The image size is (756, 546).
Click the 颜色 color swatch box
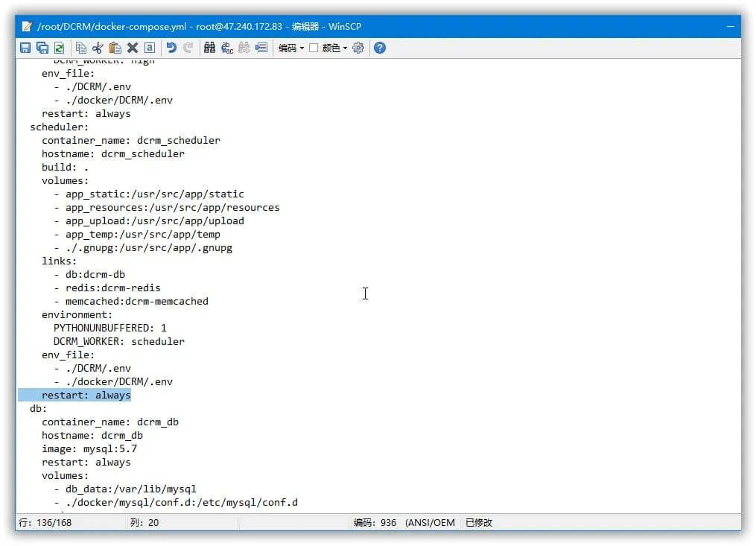[x=314, y=48]
